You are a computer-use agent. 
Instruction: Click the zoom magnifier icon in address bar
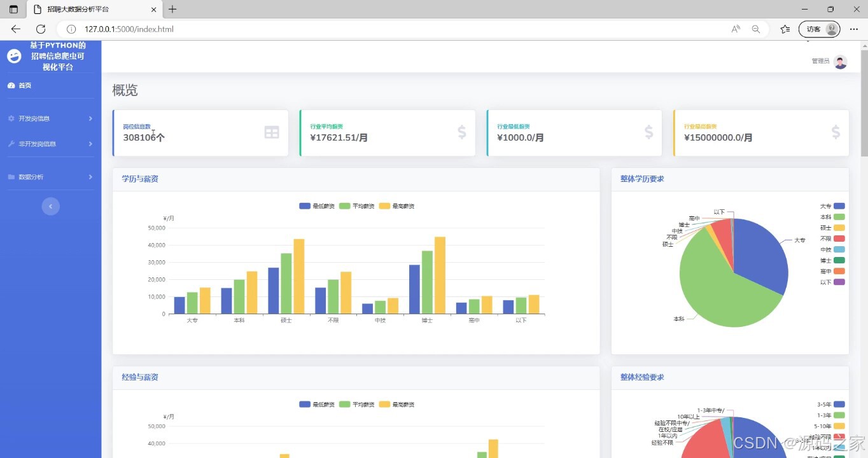[x=756, y=29]
